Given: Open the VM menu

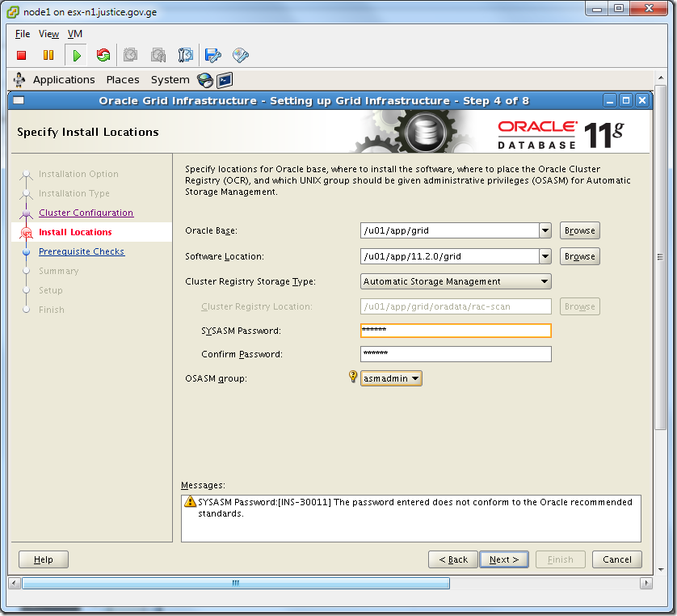Looking at the screenshot, I should pyautogui.click(x=74, y=34).
